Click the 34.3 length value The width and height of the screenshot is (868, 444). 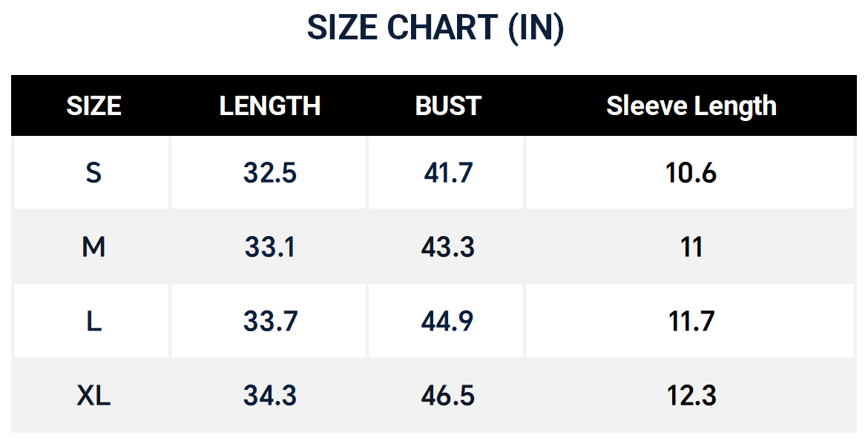[270, 395]
